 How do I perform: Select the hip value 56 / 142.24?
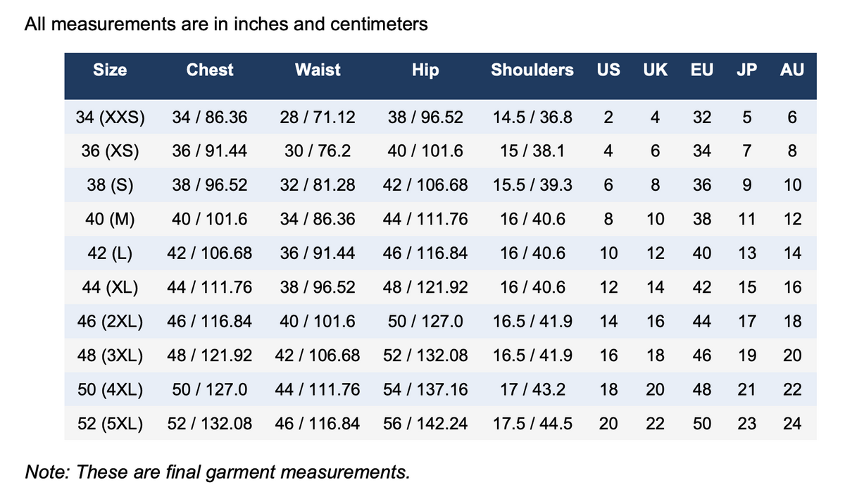click(x=425, y=424)
